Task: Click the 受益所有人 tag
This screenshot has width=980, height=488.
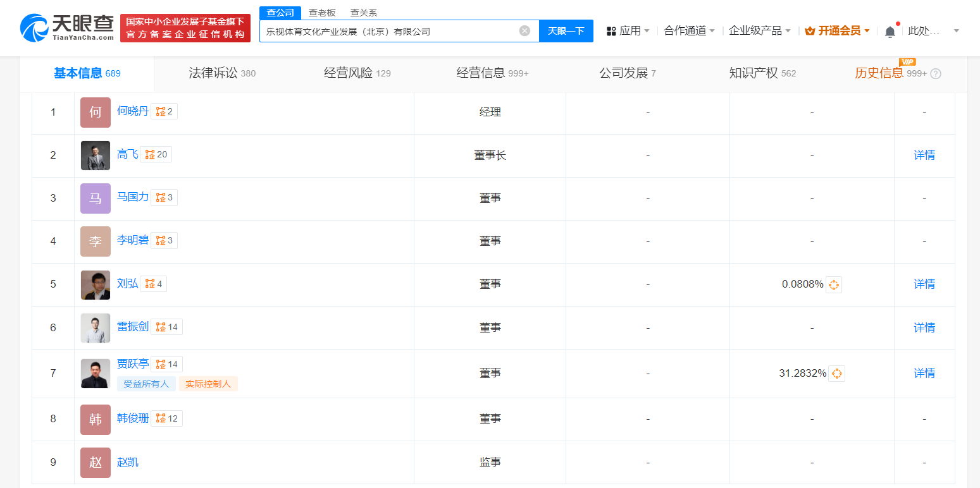Action: [x=146, y=384]
